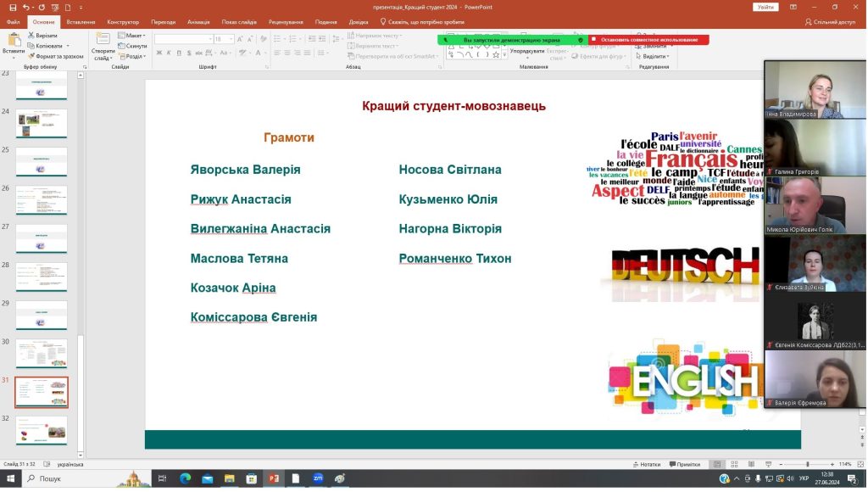
Task: Open the Розділ section dropdown
Action: click(132, 56)
